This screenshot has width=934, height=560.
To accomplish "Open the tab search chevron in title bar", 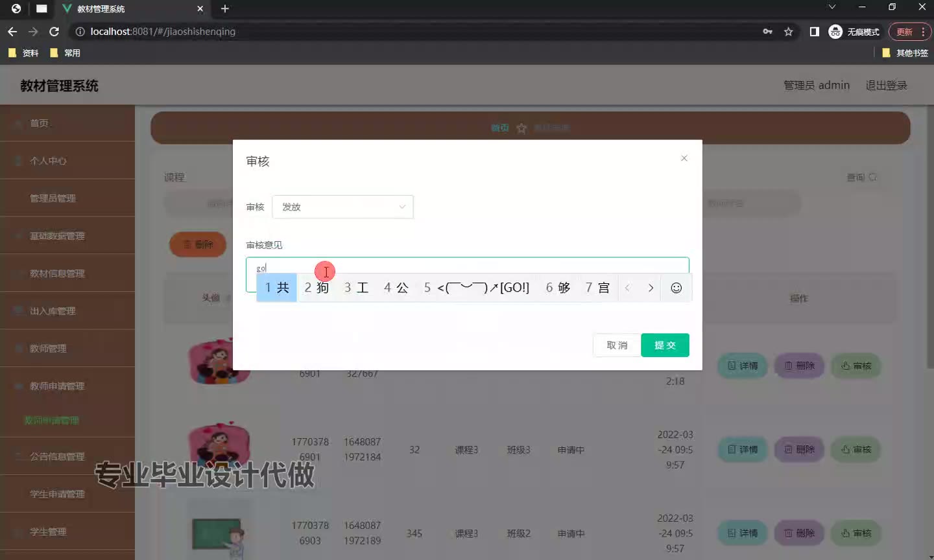I will 832,7.
